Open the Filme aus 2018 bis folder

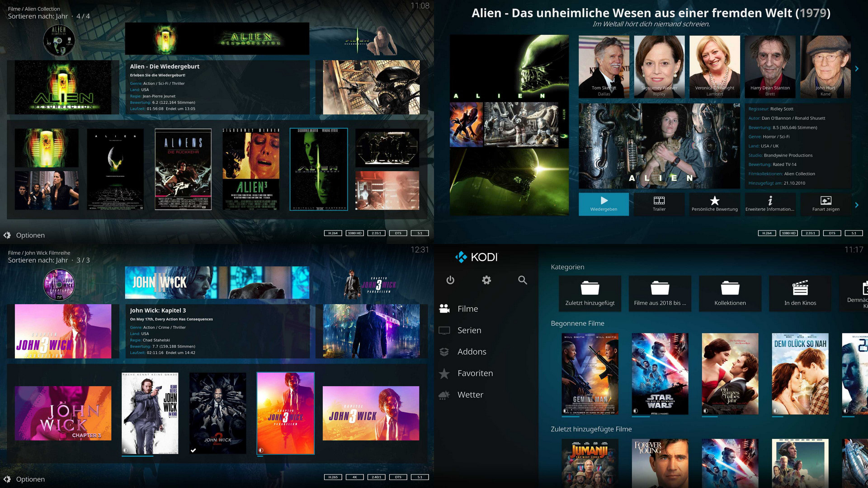coord(660,293)
